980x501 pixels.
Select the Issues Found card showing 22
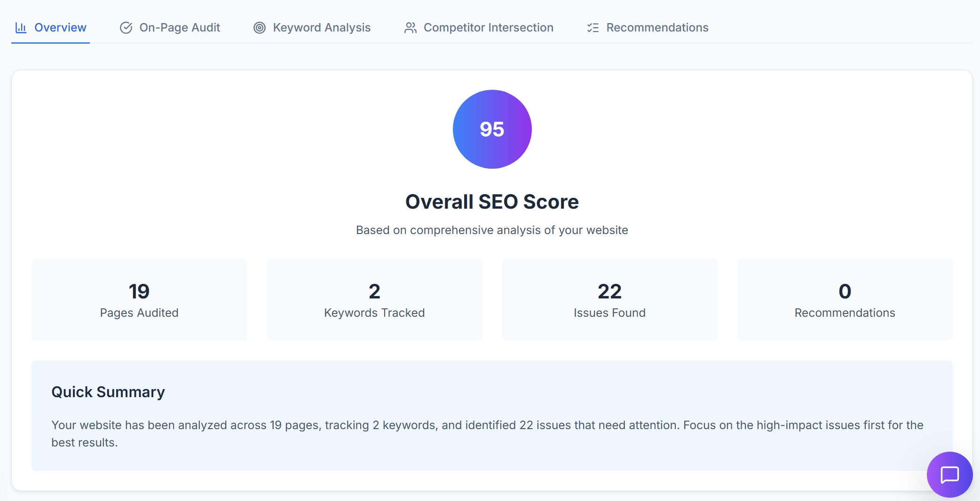pyautogui.click(x=609, y=299)
